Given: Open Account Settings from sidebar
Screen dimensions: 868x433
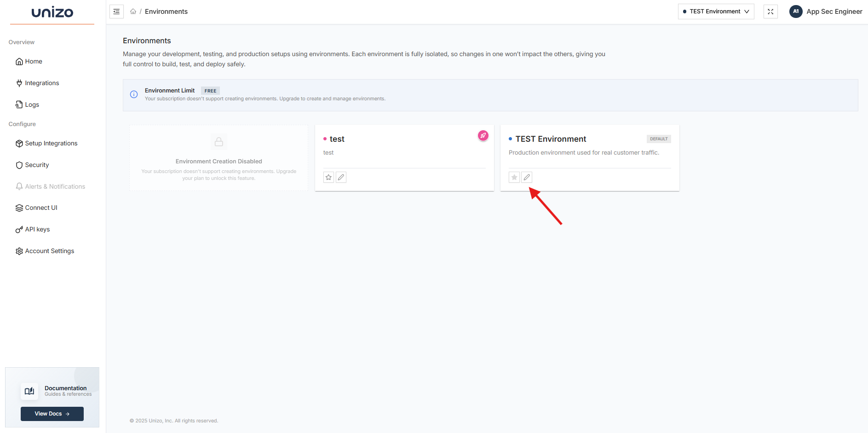Looking at the screenshot, I should (49, 251).
